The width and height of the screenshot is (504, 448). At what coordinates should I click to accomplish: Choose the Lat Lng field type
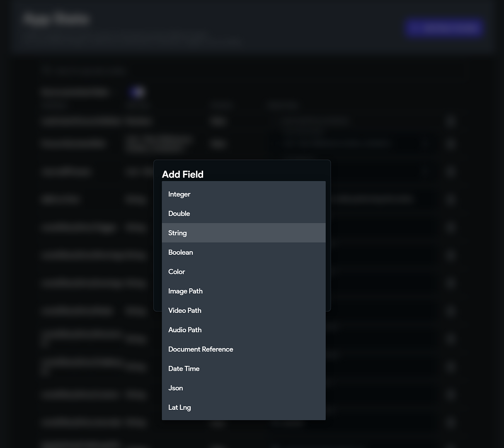click(x=179, y=407)
